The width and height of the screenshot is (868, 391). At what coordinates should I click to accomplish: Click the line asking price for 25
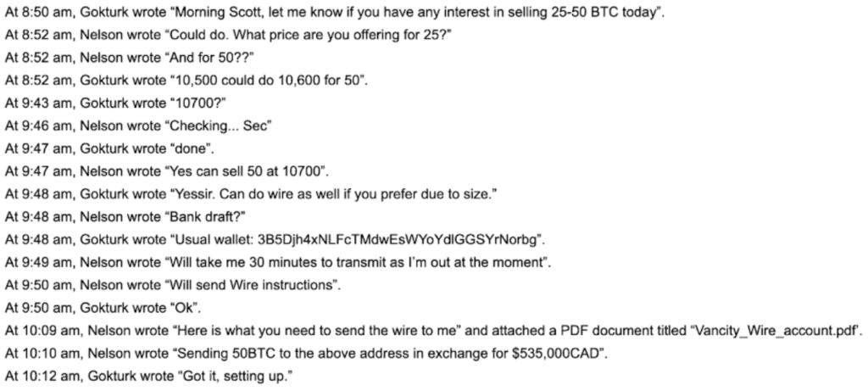tap(229, 36)
